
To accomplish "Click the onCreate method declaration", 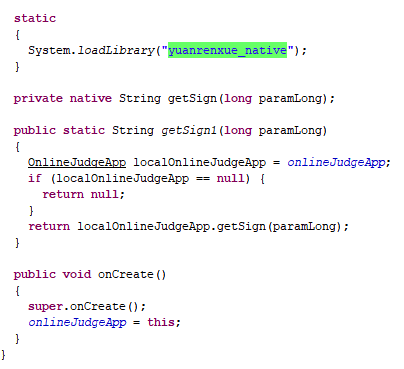I will point(132,274).
